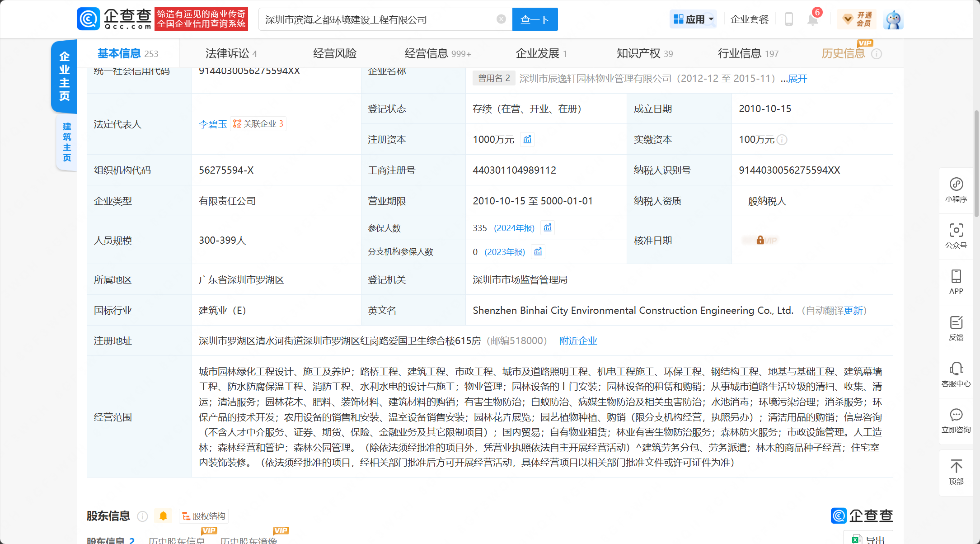Click the paid-in capital info icon
This screenshot has width=980, height=544.
[782, 140]
